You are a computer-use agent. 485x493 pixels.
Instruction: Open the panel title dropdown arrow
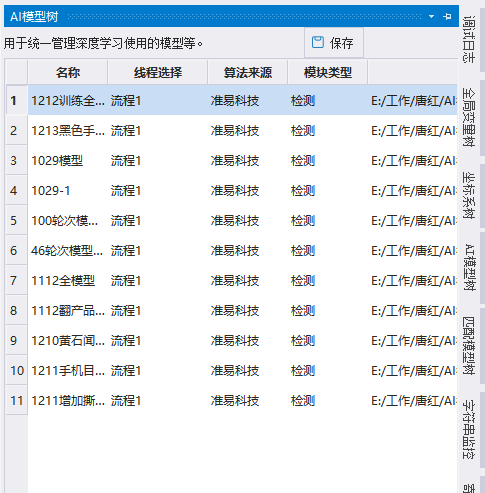pyautogui.click(x=431, y=16)
